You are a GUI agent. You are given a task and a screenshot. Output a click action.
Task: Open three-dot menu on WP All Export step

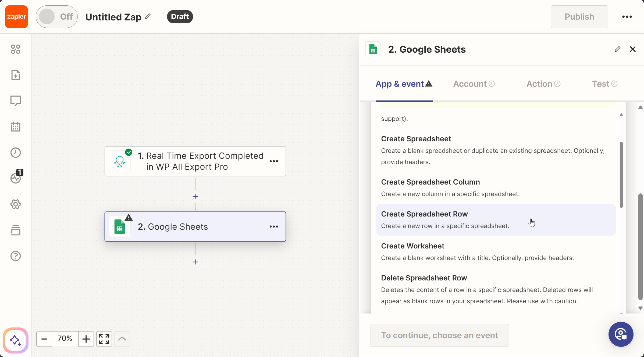(x=274, y=161)
